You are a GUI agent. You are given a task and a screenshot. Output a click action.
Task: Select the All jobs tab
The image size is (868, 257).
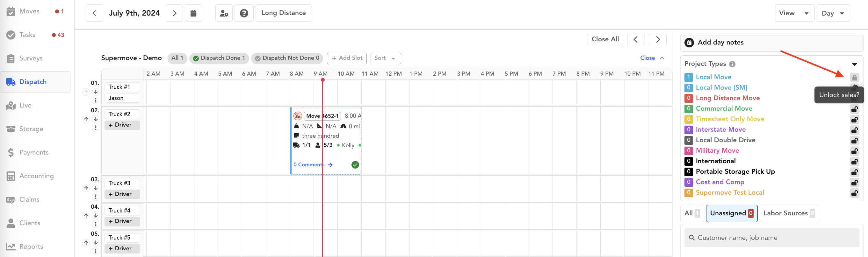[x=692, y=213]
